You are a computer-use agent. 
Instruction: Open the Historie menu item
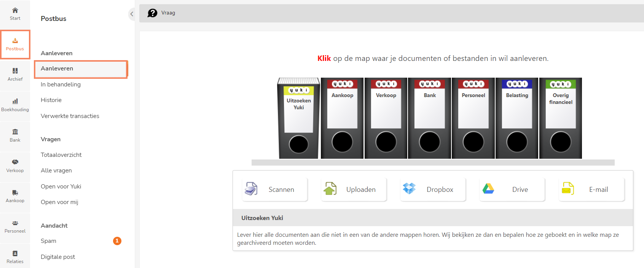51,100
